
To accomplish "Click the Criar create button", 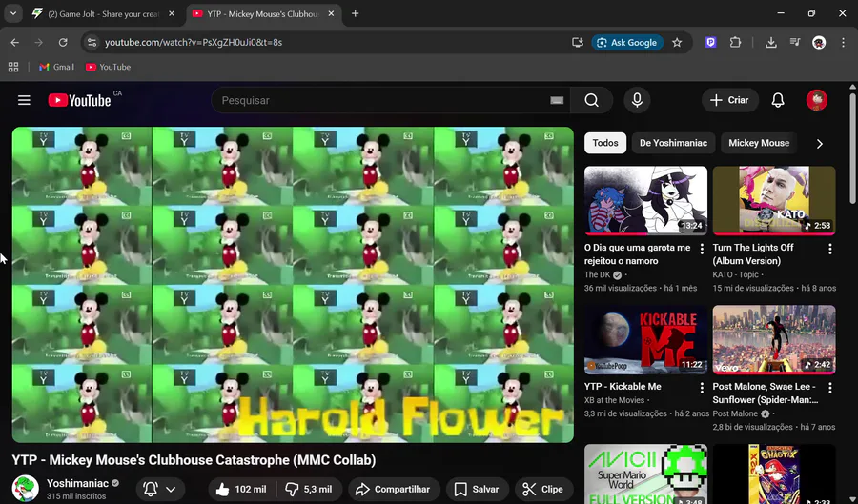I will click(x=729, y=100).
